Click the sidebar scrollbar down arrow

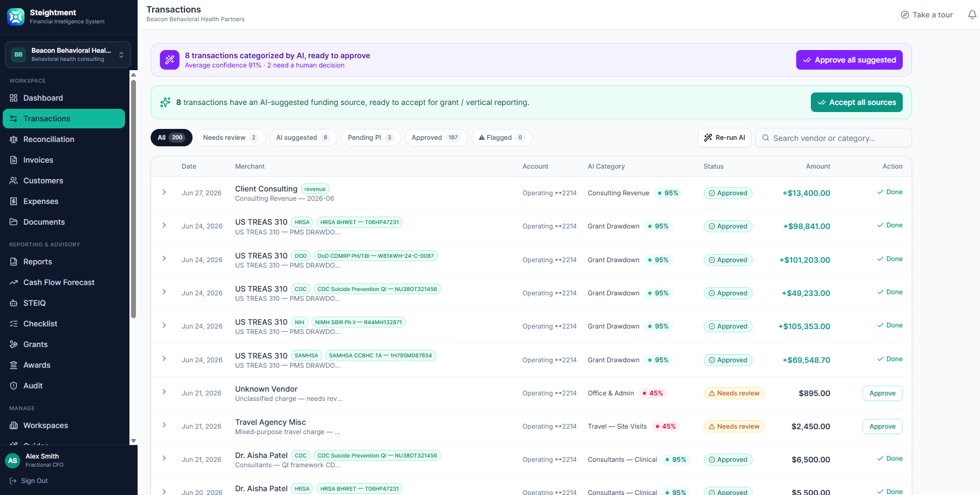pyautogui.click(x=133, y=441)
